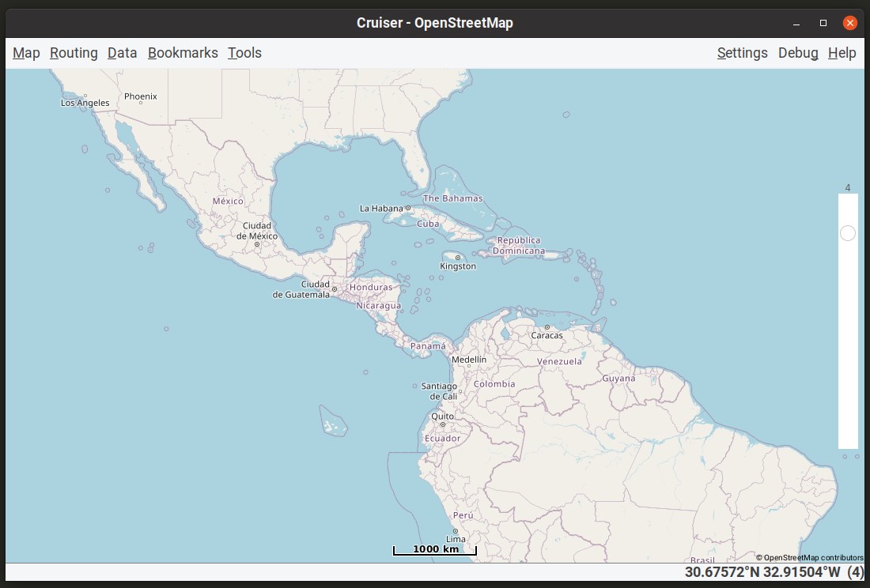Open the Bookmarks menu
Image resolution: width=870 pixels, height=588 pixels.
[x=183, y=53]
